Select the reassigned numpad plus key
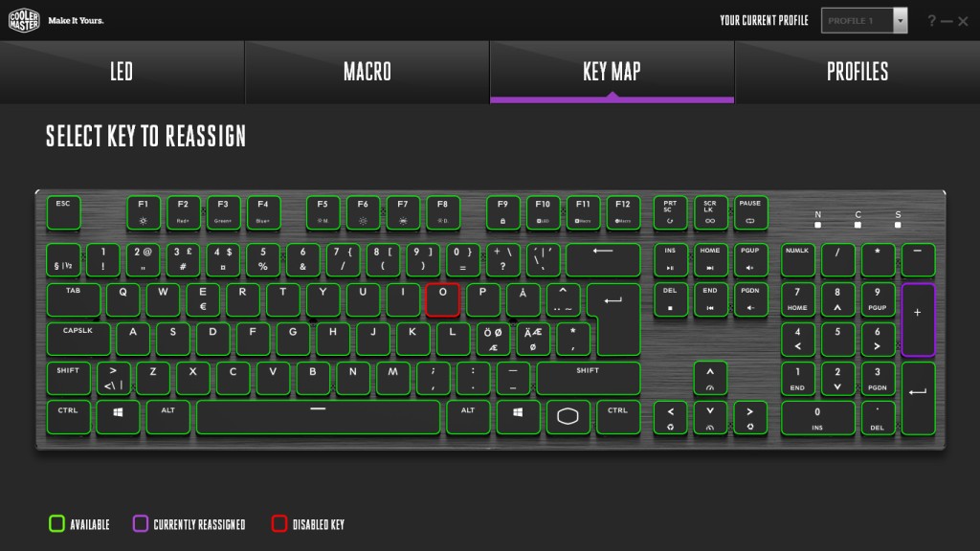 pos(918,320)
